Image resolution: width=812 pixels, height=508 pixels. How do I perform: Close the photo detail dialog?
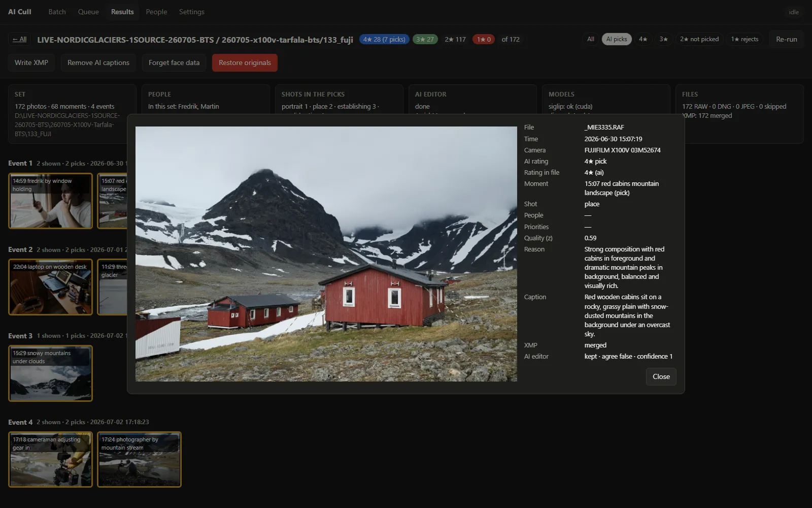point(661,376)
